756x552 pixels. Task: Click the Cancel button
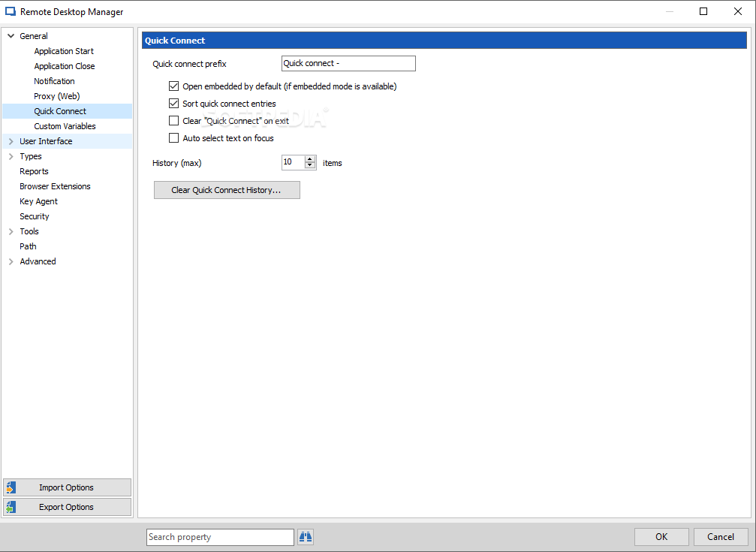721,536
